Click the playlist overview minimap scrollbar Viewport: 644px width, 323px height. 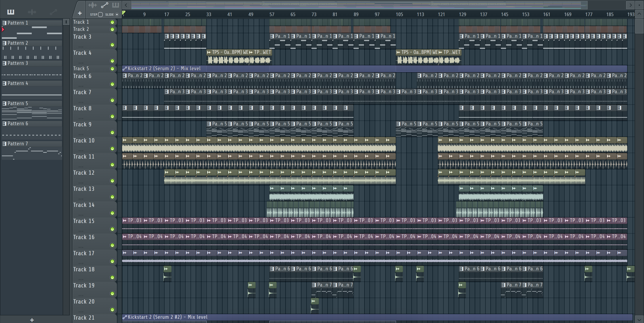[359, 5]
